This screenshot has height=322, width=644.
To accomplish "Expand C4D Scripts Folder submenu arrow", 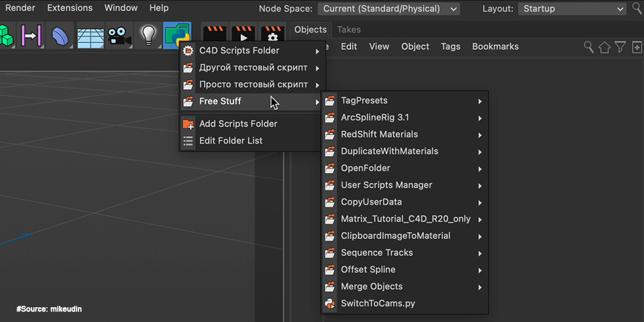I will [317, 52].
